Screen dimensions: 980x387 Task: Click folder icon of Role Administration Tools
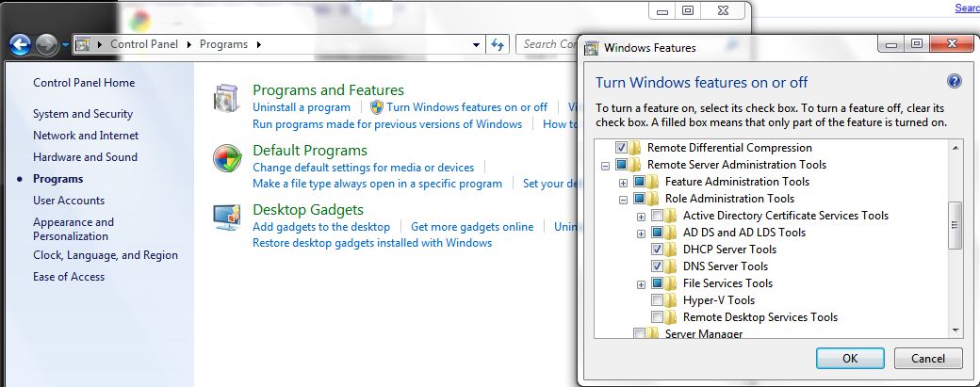pyautogui.click(x=653, y=199)
